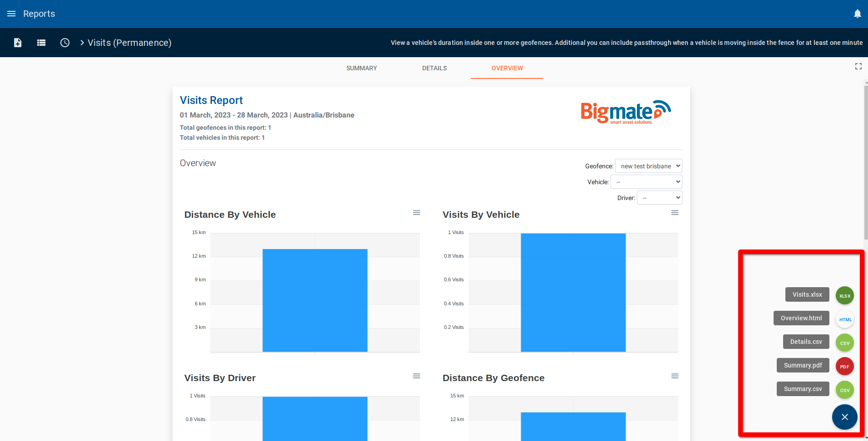Open the Visits By Driver chart menu
The width and height of the screenshot is (868, 441).
coord(416,376)
